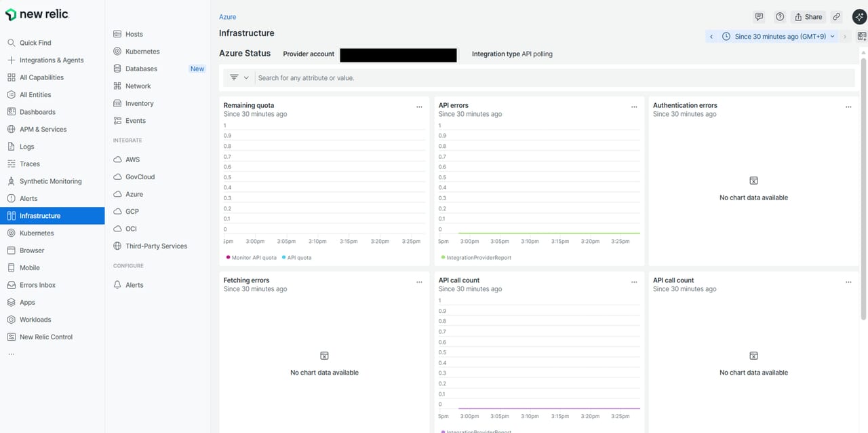Open Quick Find search
868x433 pixels.
click(35, 43)
